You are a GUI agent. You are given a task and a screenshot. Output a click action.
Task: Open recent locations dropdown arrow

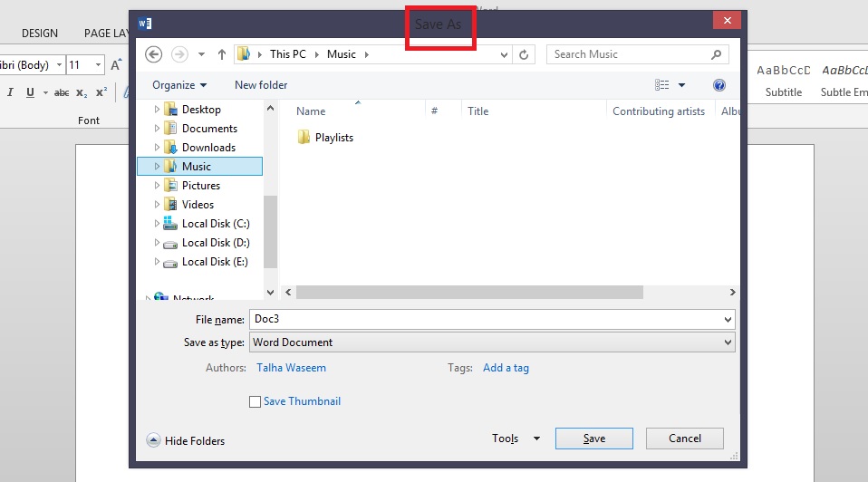click(x=201, y=54)
